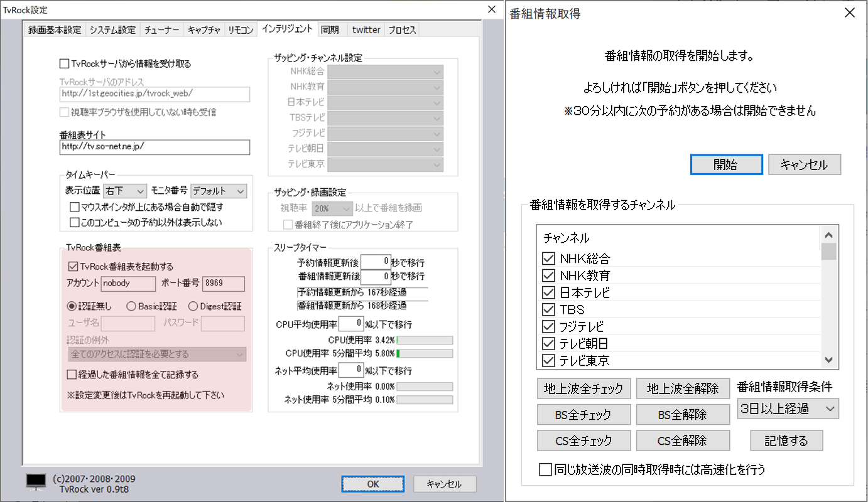Toggle マウスポインタが上にある場合自動で隠す checkbox

(x=75, y=206)
